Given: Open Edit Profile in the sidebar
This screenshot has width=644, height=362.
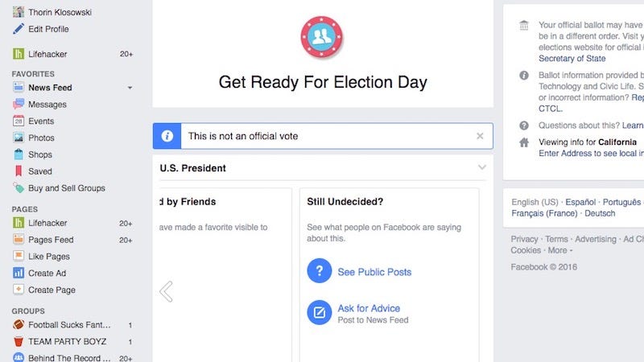Looking at the screenshot, I should click(x=48, y=29).
